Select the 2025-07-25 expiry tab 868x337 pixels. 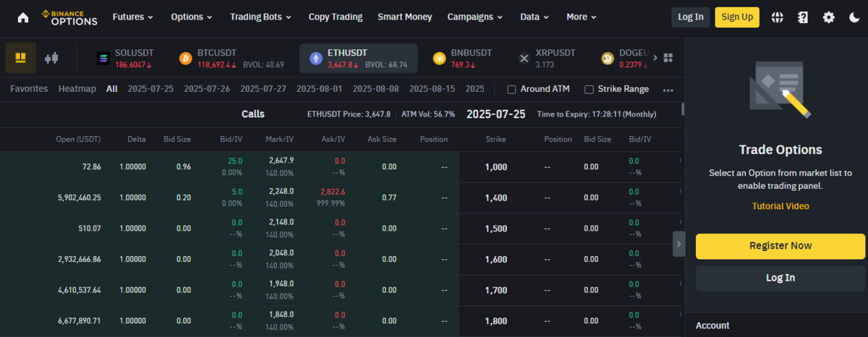[150, 89]
